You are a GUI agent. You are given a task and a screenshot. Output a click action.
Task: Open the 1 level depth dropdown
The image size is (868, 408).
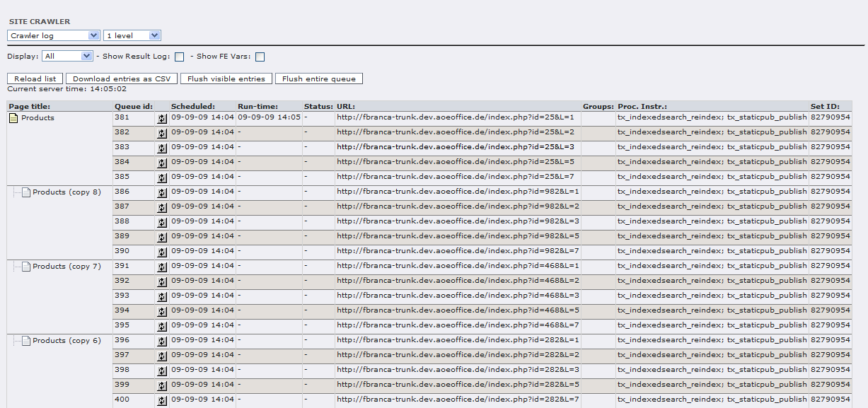(132, 35)
